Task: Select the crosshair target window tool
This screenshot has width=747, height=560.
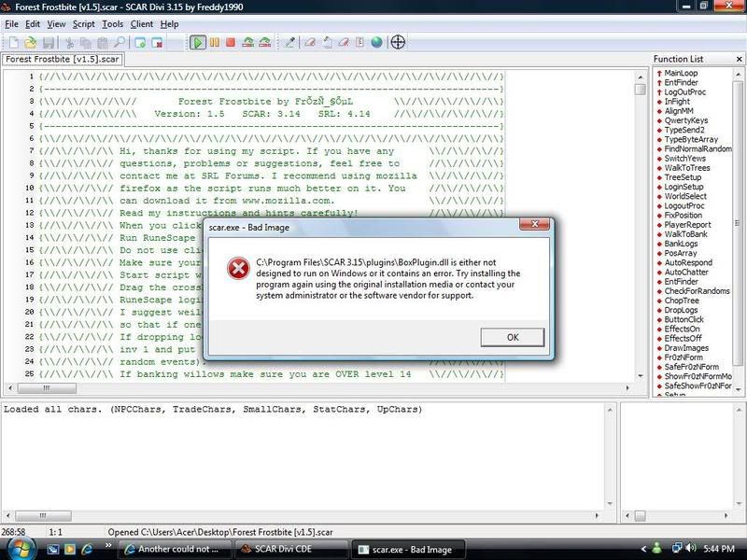Action: tap(398, 42)
